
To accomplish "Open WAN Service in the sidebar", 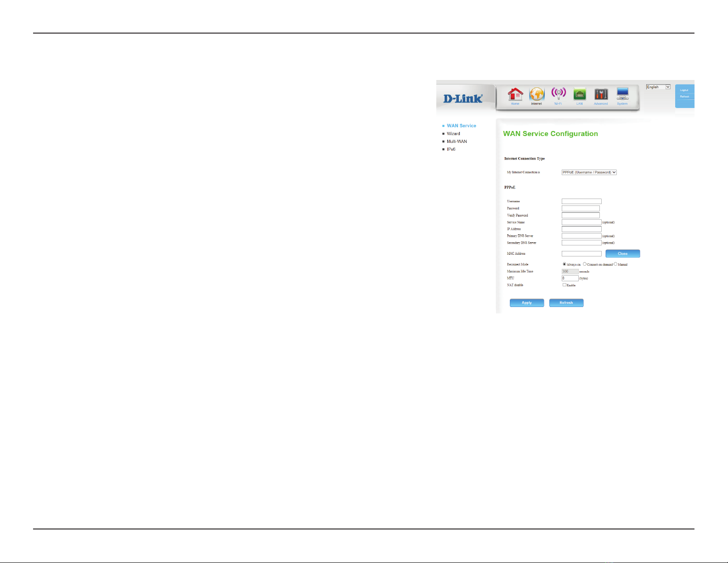I will pos(461,125).
